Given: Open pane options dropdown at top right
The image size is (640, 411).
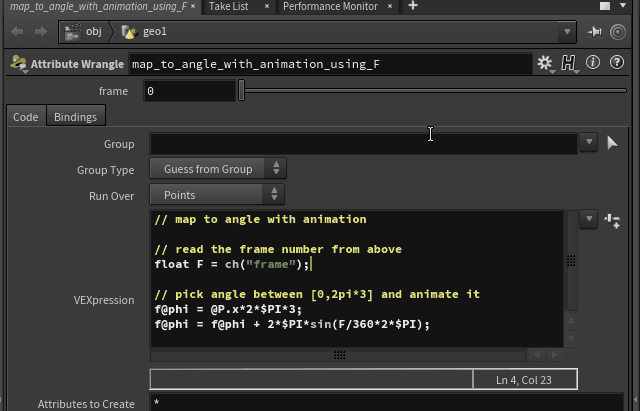Looking at the screenshot, I should (x=623, y=5).
